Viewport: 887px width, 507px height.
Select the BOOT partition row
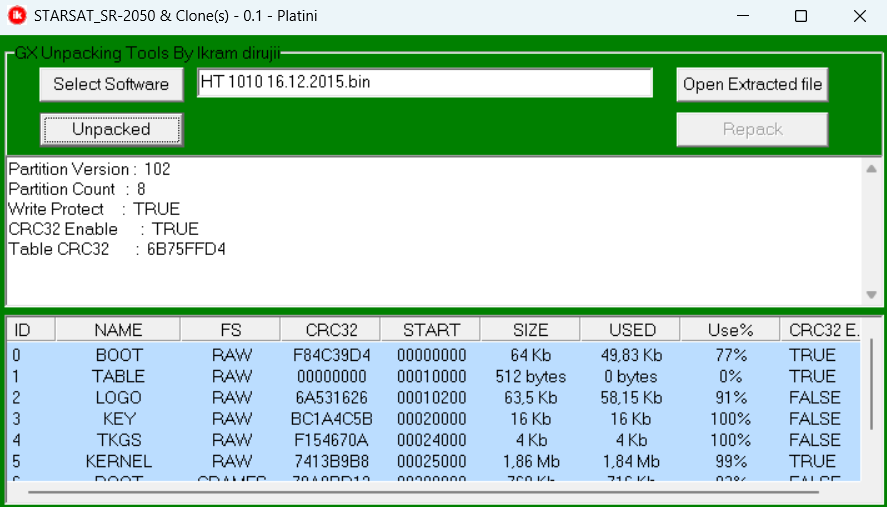pyautogui.click(x=433, y=355)
